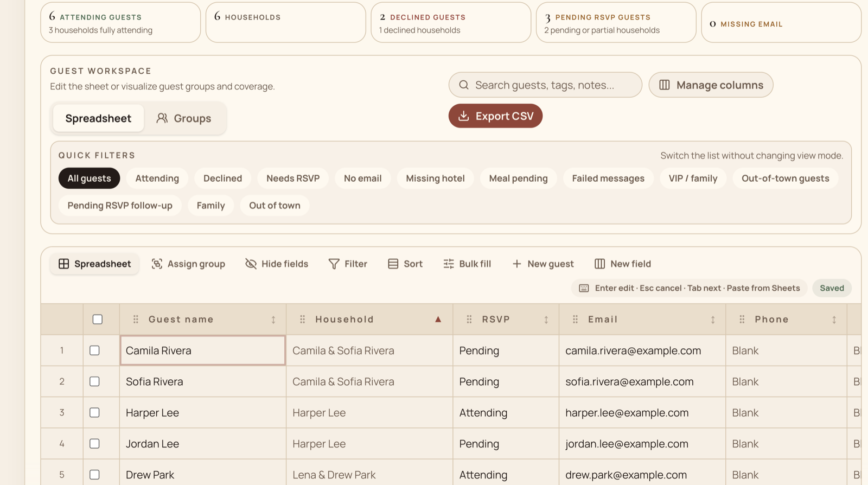Image resolution: width=868 pixels, height=485 pixels.
Task: Apply the Family saved filter
Action: pos(210,206)
